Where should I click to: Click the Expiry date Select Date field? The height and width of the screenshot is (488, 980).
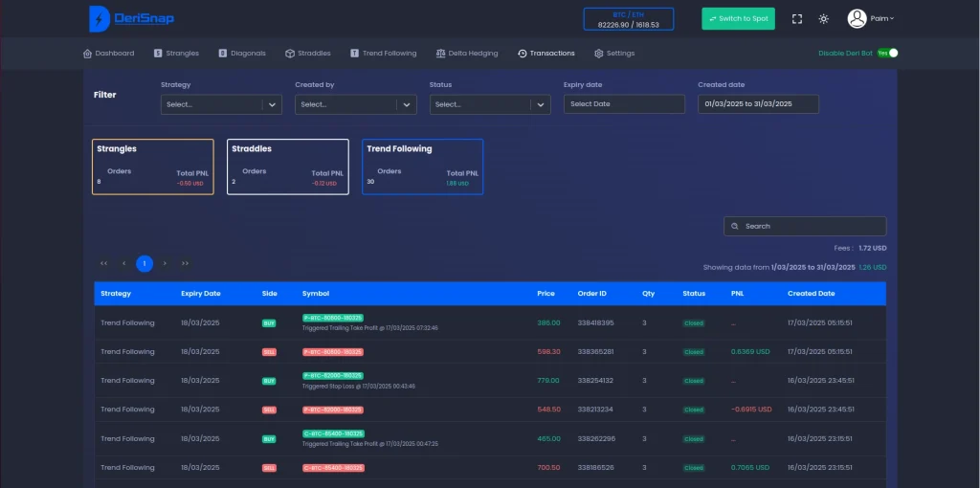pyautogui.click(x=624, y=104)
